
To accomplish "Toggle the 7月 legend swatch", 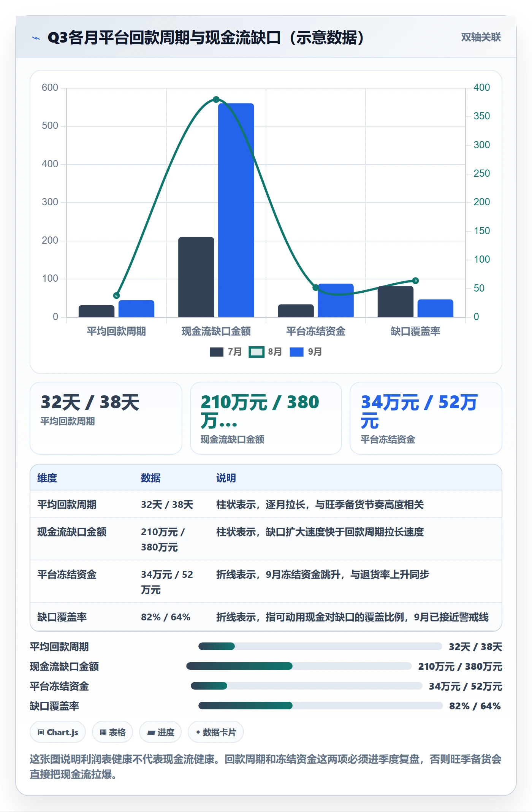I will pos(216,352).
